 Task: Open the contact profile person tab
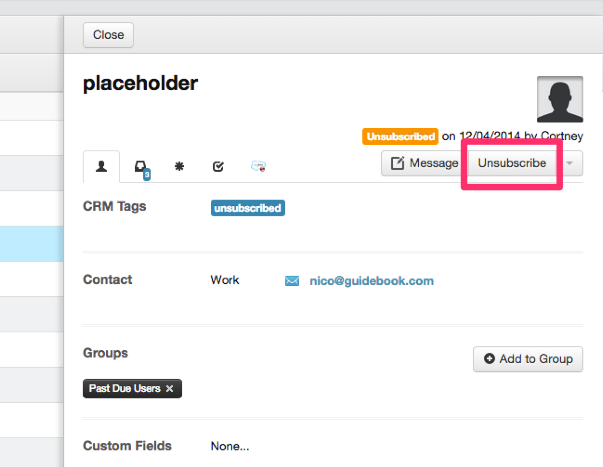point(101,166)
